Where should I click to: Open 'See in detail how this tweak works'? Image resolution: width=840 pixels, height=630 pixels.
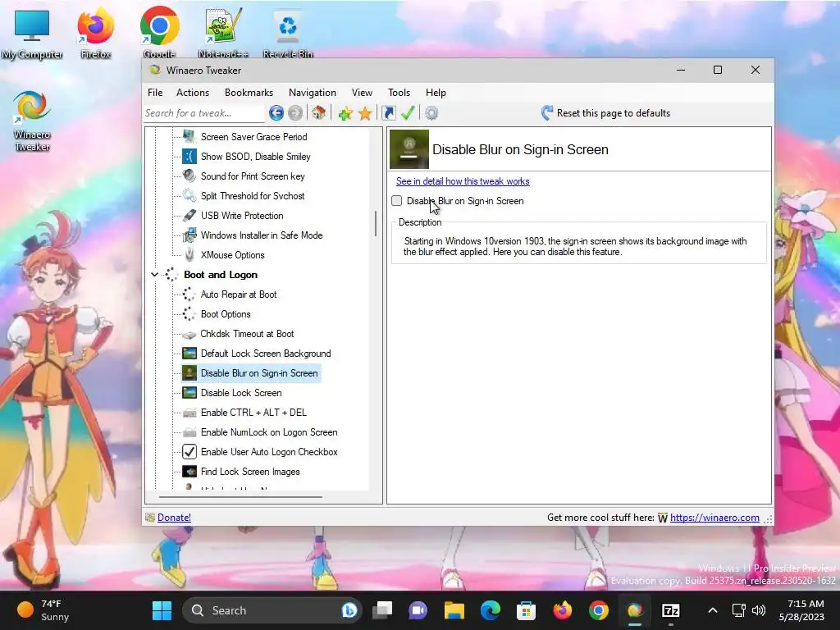[463, 181]
